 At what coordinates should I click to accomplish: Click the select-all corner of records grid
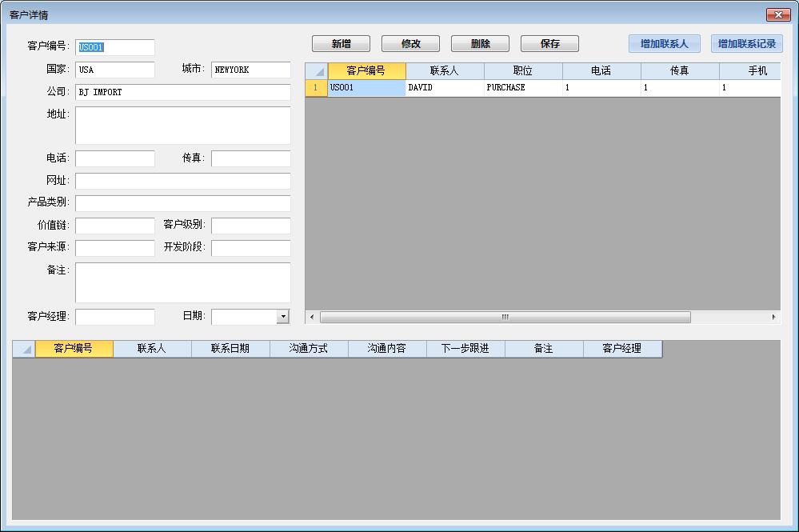tap(23, 349)
